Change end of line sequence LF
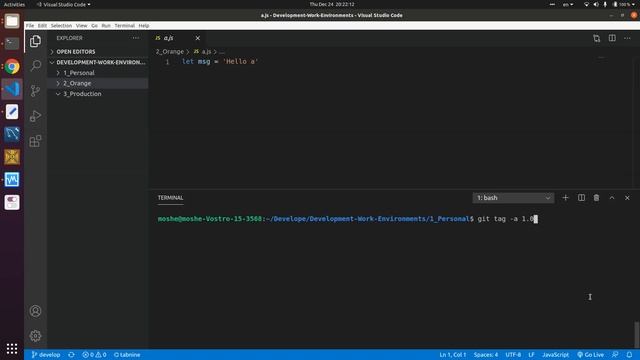This screenshot has width=640, height=360. pyautogui.click(x=531, y=355)
